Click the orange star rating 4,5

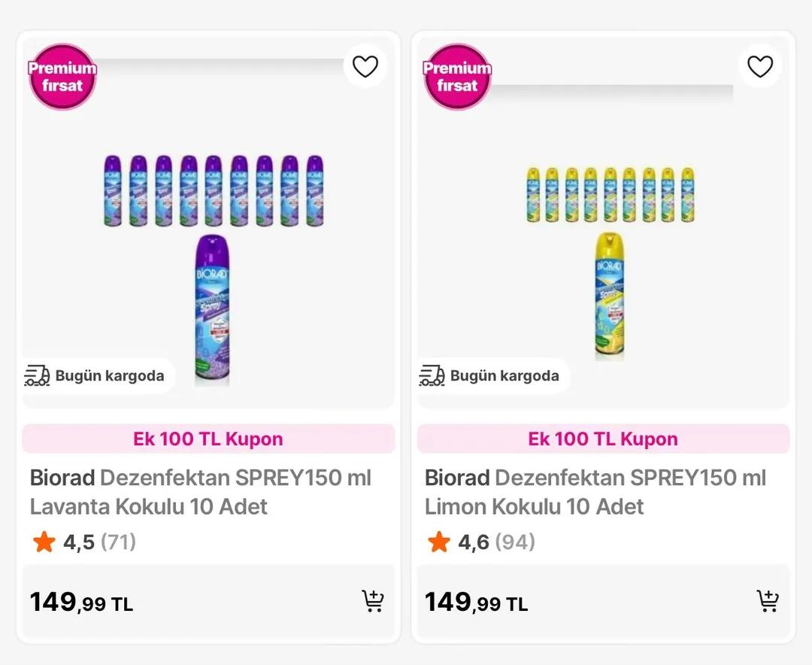(44, 542)
